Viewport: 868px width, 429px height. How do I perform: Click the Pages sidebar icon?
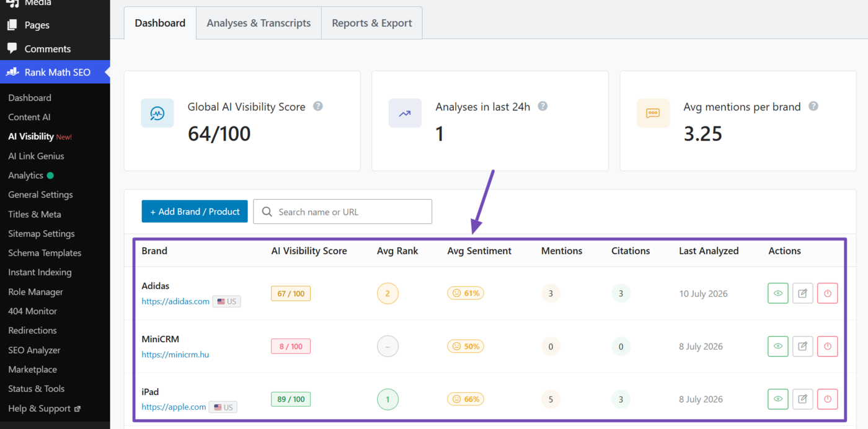(x=12, y=25)
